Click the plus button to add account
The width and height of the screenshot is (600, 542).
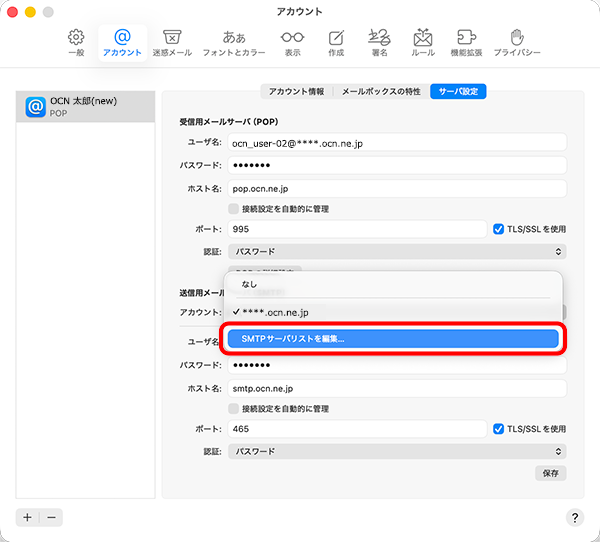pos(28,517)
